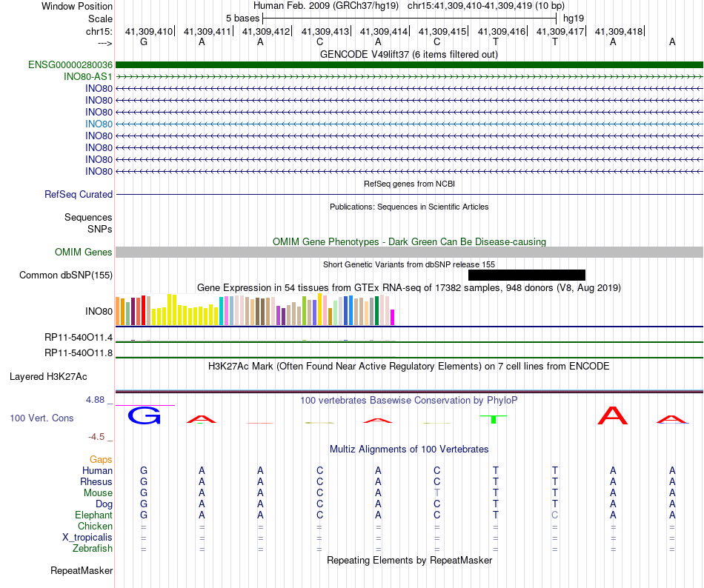Open the RefSeq Curated track label
This screenshot has height=588, width=704.
coord(79,194)
